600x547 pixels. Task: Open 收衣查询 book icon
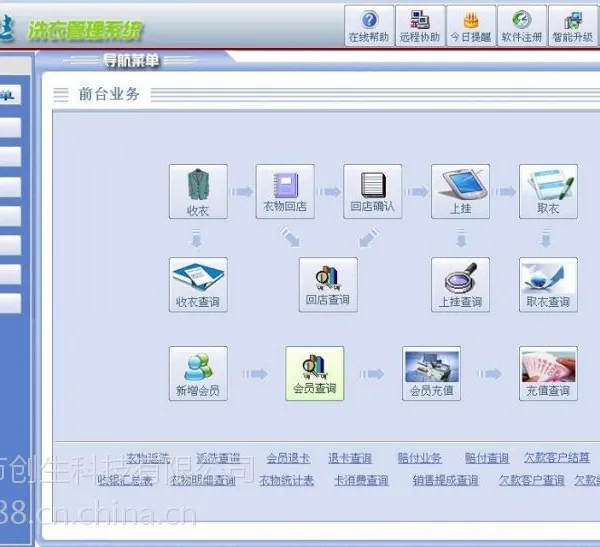tap(198, 285)
